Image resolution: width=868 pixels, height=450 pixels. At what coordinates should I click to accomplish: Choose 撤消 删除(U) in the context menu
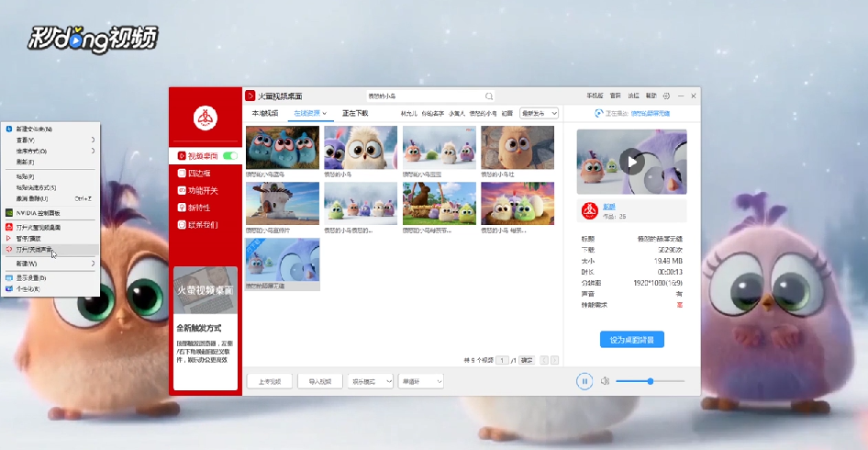(50, 198)
